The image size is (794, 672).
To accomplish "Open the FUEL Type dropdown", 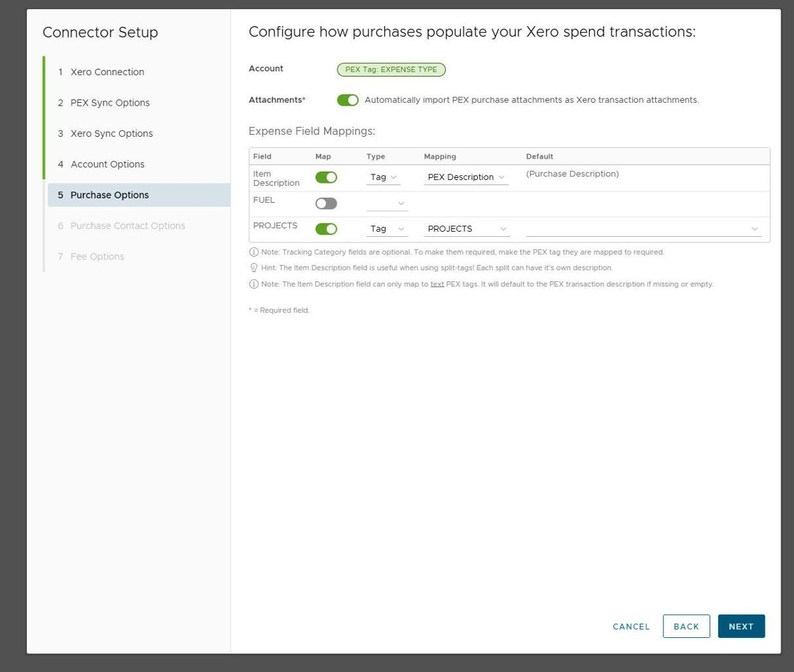I will (387, 203).
